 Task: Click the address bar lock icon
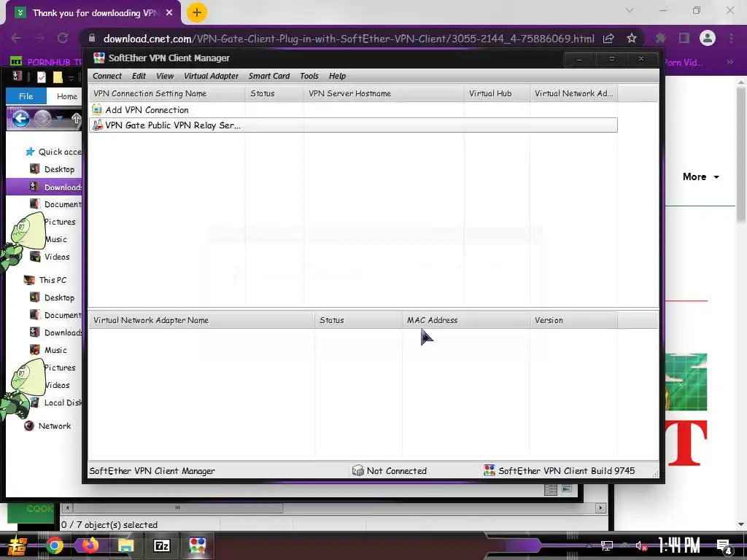click(92, 38)
